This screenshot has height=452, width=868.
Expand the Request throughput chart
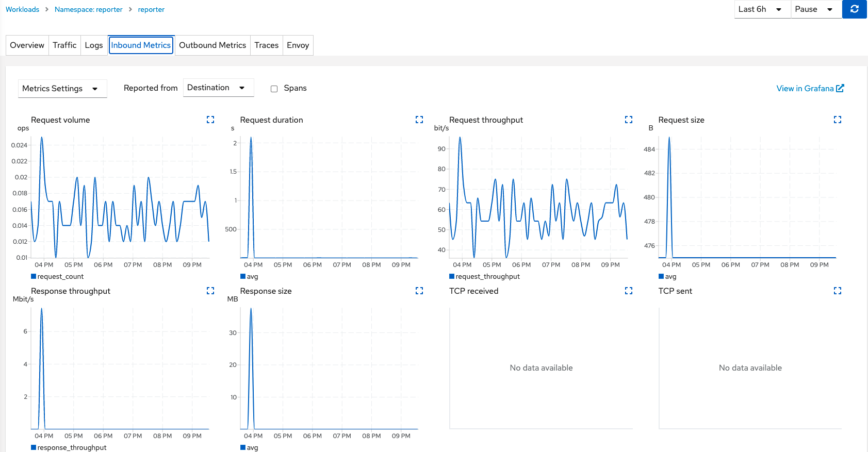[629, 120]
